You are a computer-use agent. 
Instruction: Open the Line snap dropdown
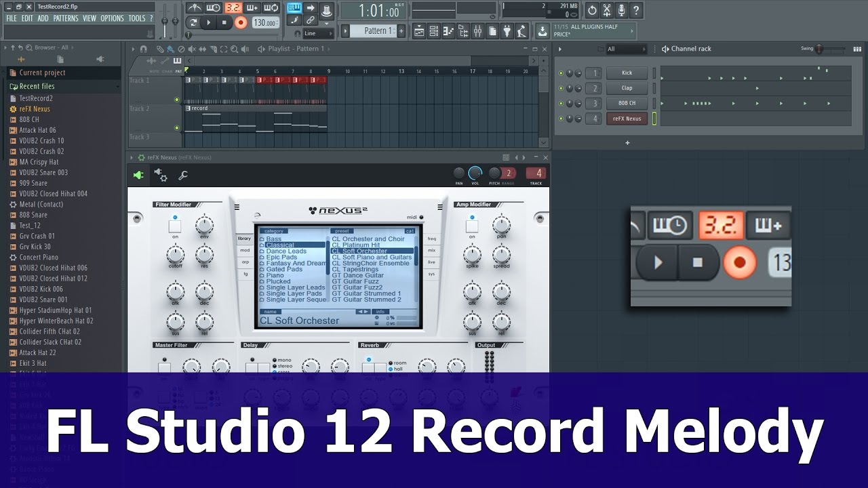pos(319,33)
